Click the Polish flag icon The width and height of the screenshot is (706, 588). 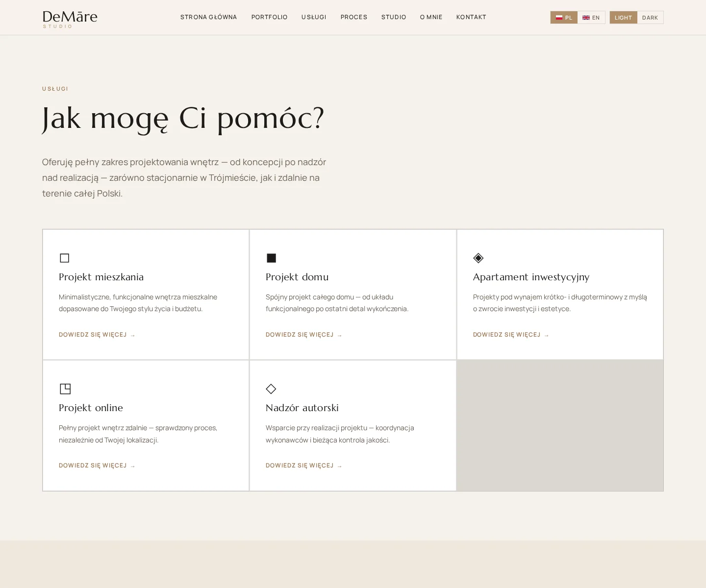559,18
